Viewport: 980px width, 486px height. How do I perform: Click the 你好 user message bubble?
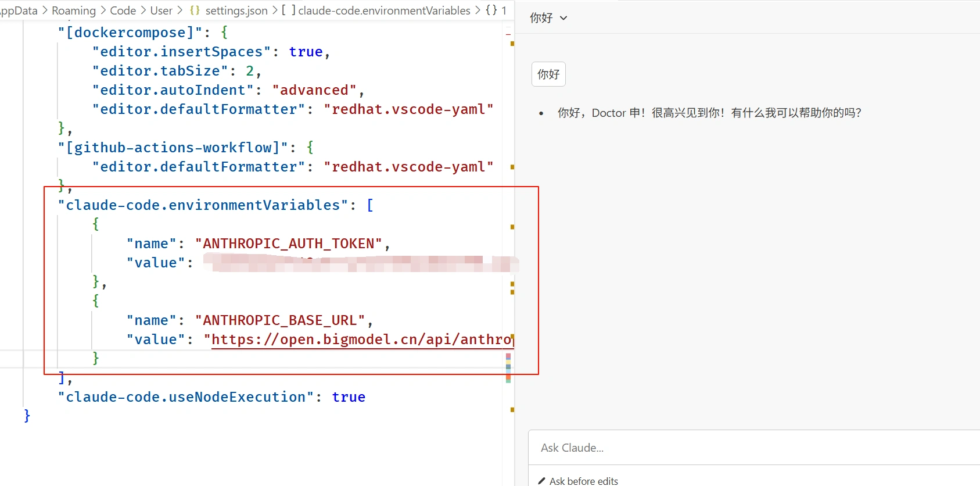click(548, 74)
